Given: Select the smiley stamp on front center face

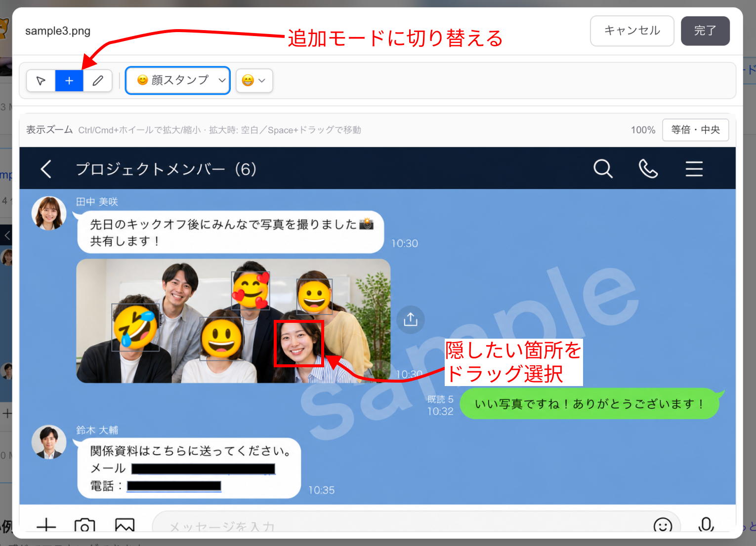Looking at the screenshot, I should click(x=221, y=338).
